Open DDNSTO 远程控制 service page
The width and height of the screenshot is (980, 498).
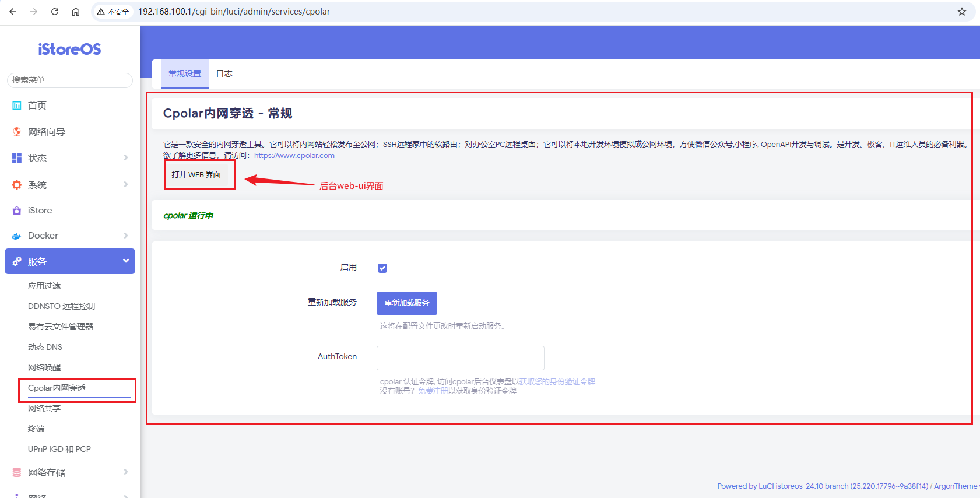tap(61, 306)
